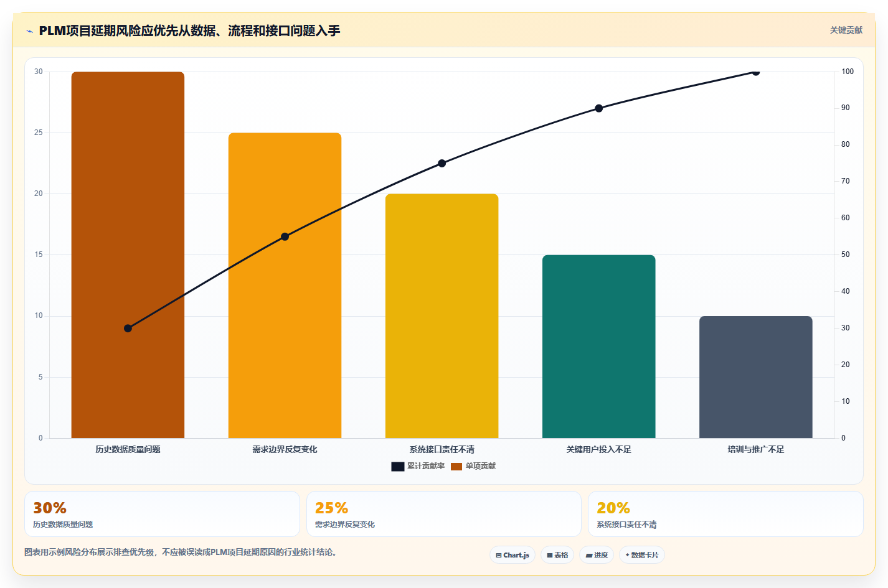The image size is (888, 588).
Task: Click x-axis label 培训与推广不足
Action: click(x=756, y=449)
